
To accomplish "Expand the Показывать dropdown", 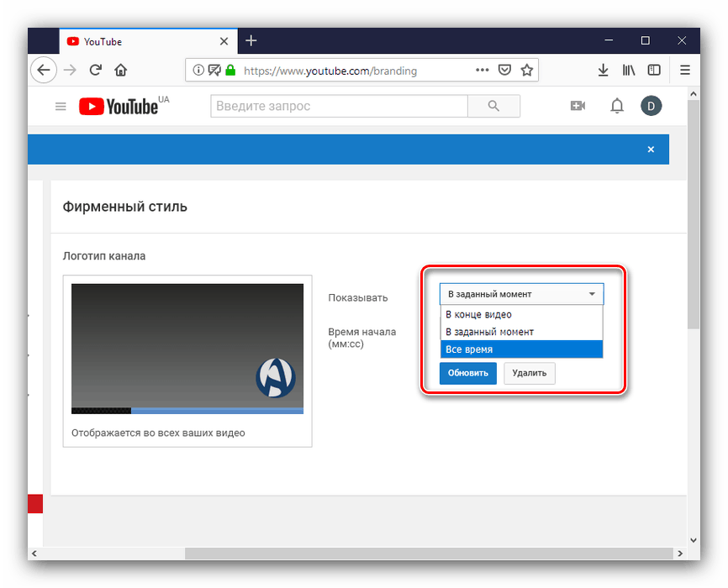I will point(521,294).
